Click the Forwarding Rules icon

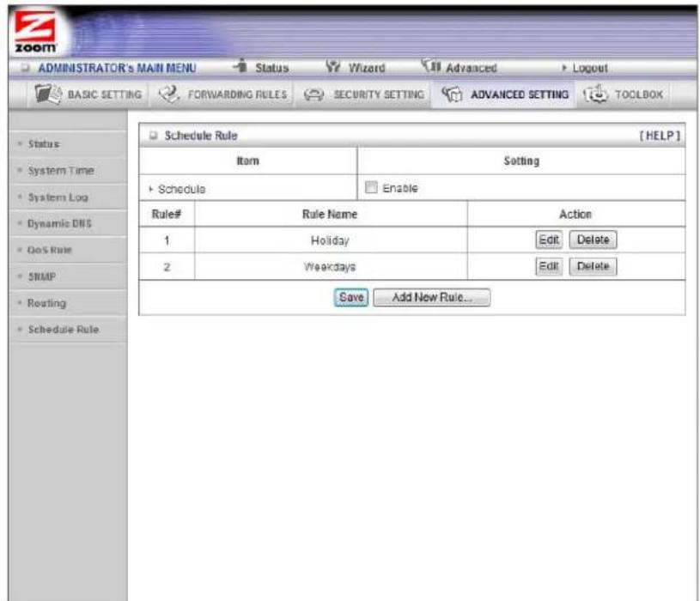169,94
